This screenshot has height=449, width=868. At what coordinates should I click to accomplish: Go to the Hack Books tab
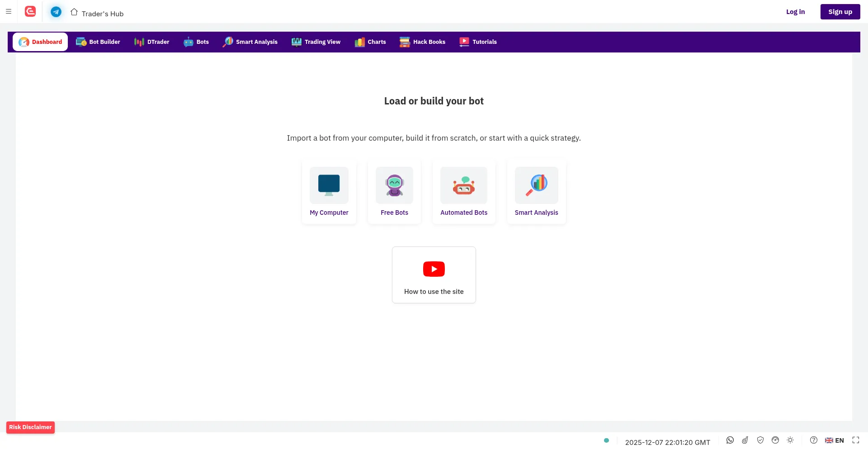[x=422, y=42]
